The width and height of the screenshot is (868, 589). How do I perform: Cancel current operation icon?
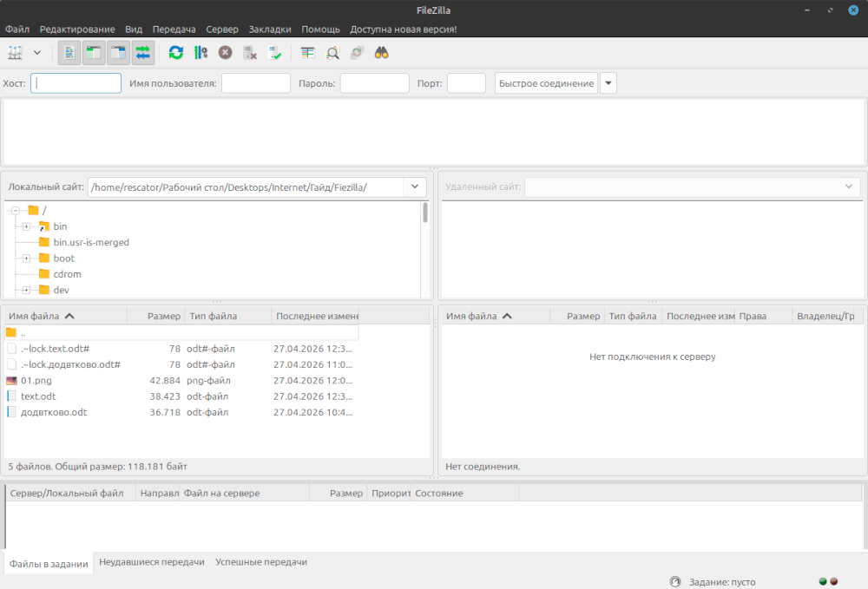point(225,53)
